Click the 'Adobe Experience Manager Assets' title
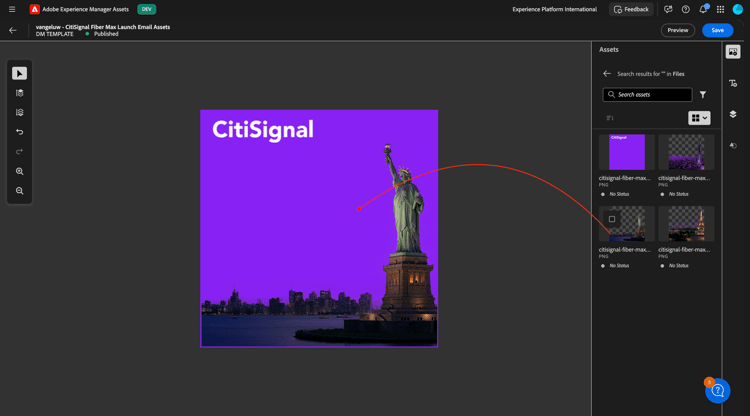Image resolution: width=750 pixels, height=416 pixels. point(85,9)
